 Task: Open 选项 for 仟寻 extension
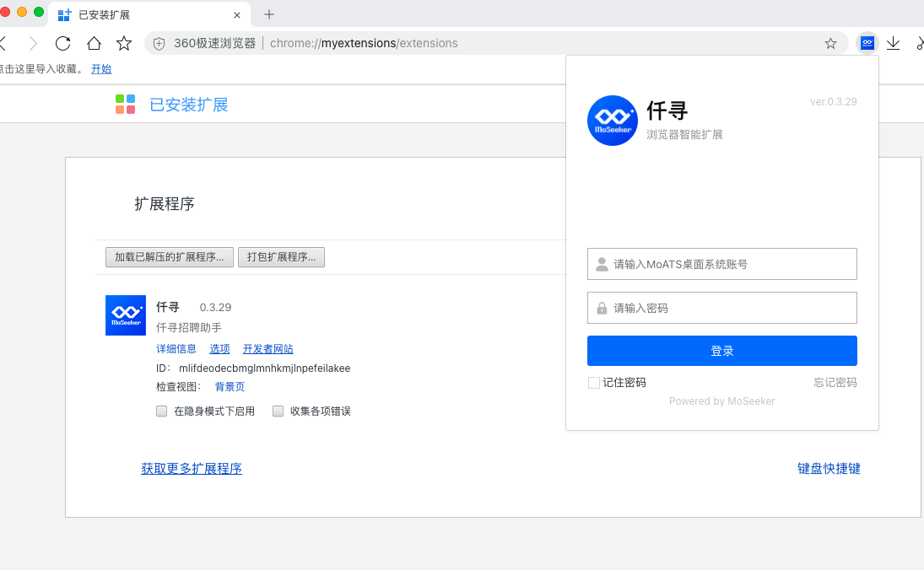tap(219, 349)
